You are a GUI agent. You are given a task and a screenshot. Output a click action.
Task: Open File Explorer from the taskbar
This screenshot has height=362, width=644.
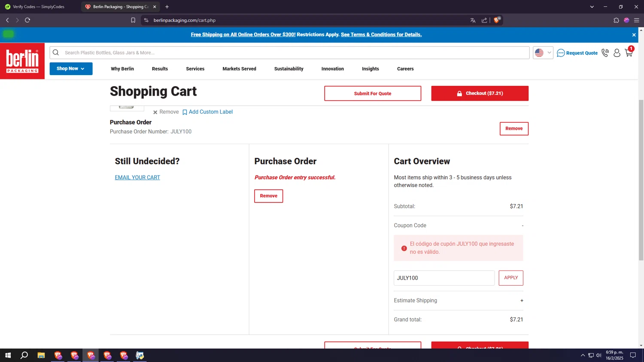41,355
